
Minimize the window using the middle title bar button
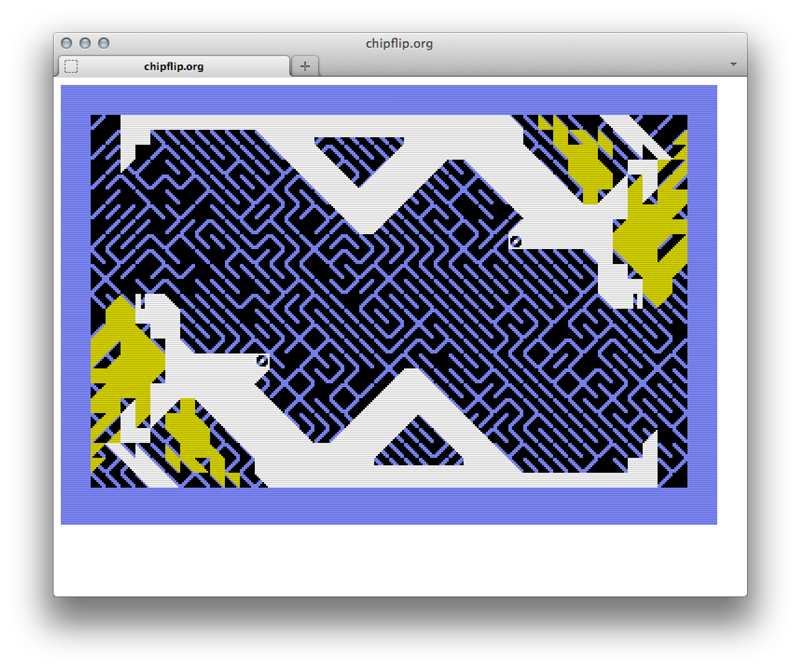(x=85, y=43)
